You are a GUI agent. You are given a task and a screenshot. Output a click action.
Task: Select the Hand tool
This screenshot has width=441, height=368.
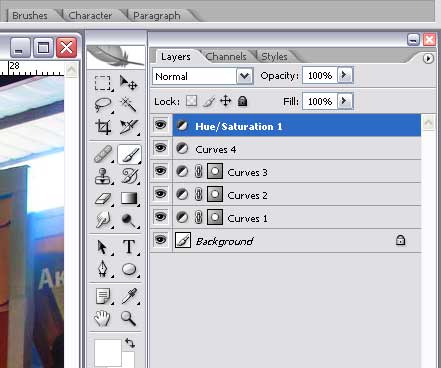coord(102,318)
